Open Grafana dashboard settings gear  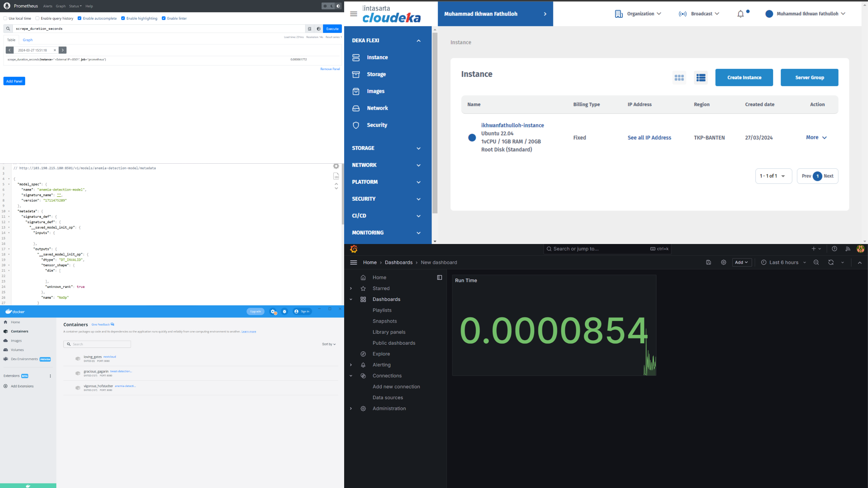coord(724,262)
